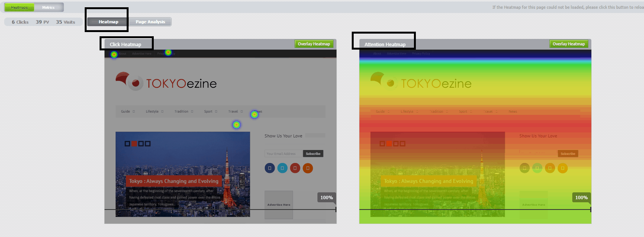Click the dark blue social icon in Click Heatmap
Screen dimensions: 644x237
pos(270,168)
